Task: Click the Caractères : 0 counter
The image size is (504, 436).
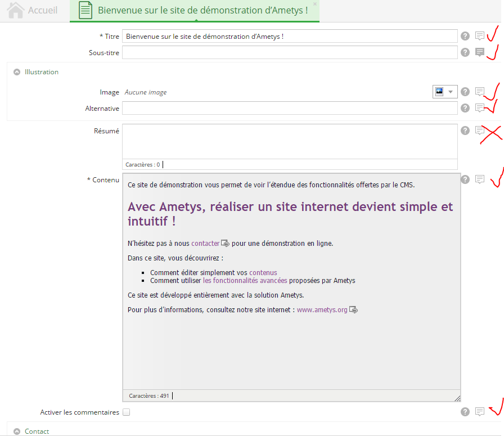Action: (x=142, y=165)
